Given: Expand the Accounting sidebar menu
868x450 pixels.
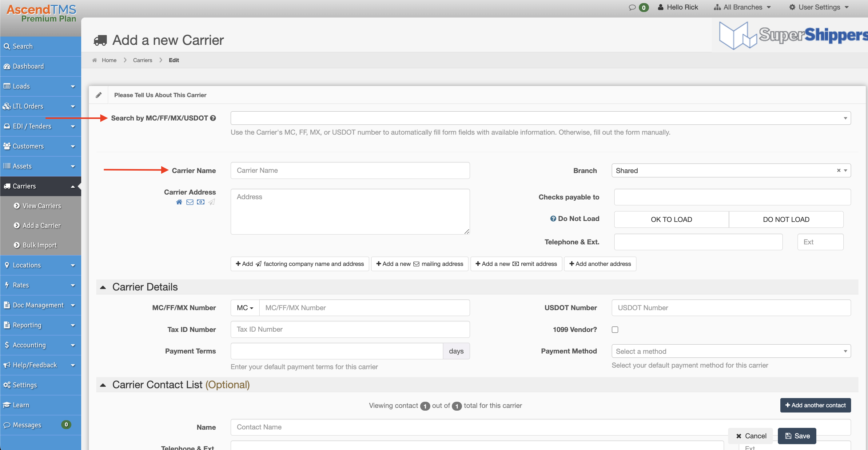Looking at the screenshot, I should [x=40, y=345].
